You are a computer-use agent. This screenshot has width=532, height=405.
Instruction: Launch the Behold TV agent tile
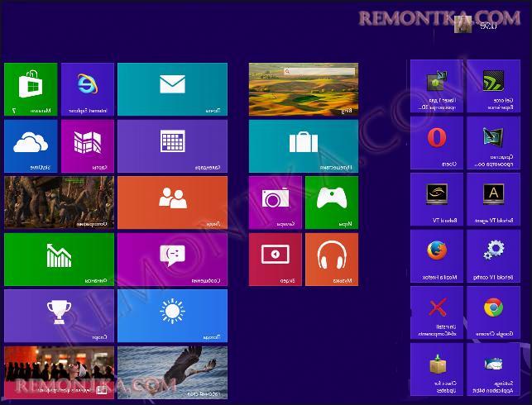[x=493, y=199]
